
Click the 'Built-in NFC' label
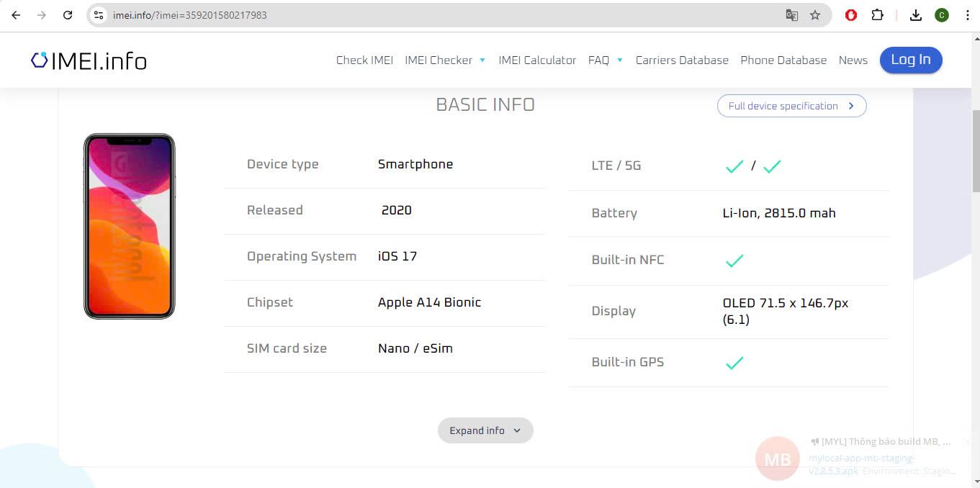[x=628, y=260]
